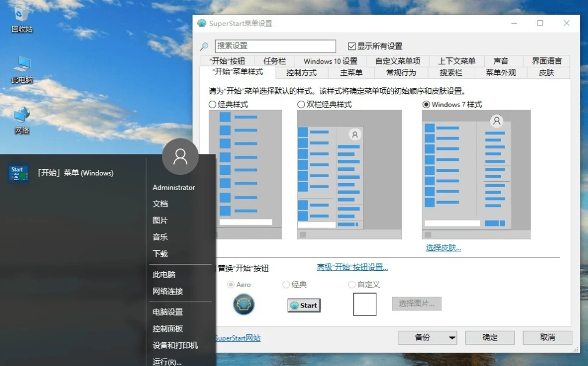This screenshot has width=588, height=366.
Task: Select the Start Menu Style (“开始”菜单样式) tab
Action: coord(238,72)
